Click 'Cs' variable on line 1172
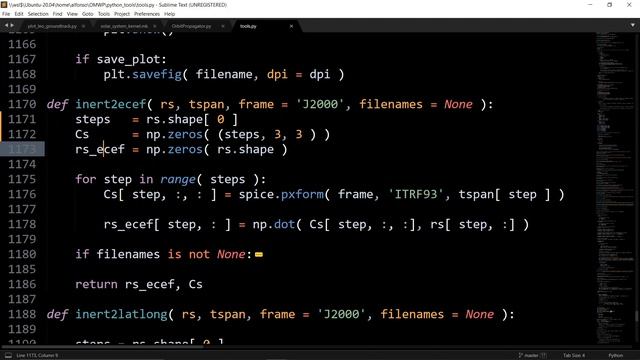 pos(82,134)
